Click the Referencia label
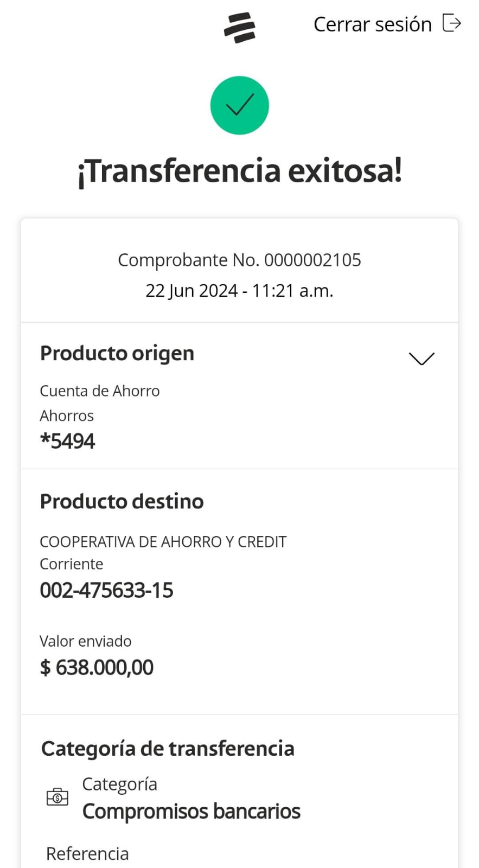Viewport: 479px width, 868px height. click(87, 854)
